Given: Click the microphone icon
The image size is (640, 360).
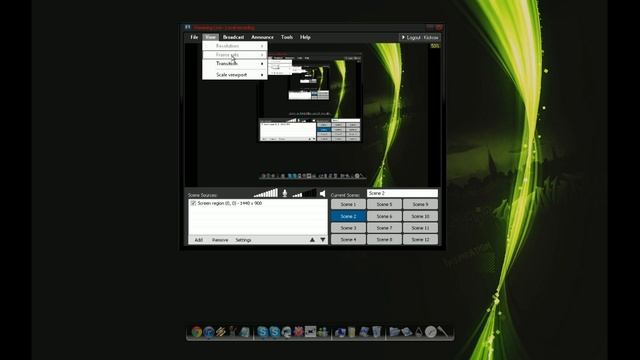Looking at the screenshot, I should coord(285,193).
